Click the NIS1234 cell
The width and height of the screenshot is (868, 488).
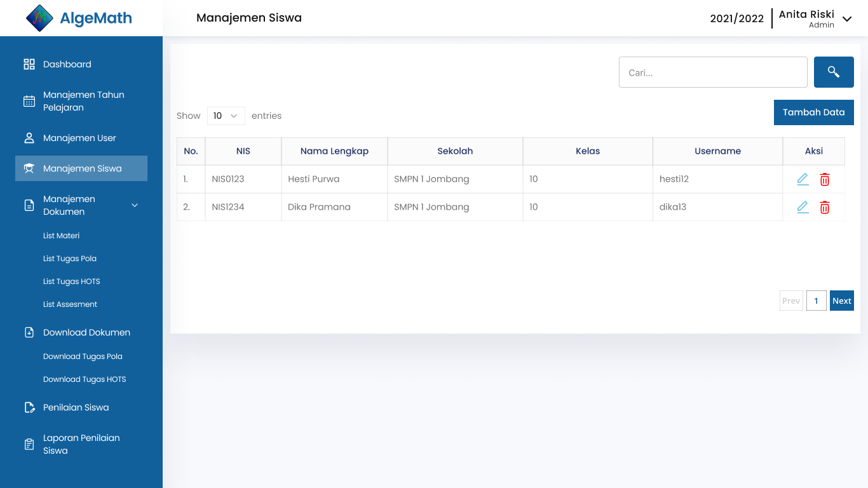(x=243, y=207)
